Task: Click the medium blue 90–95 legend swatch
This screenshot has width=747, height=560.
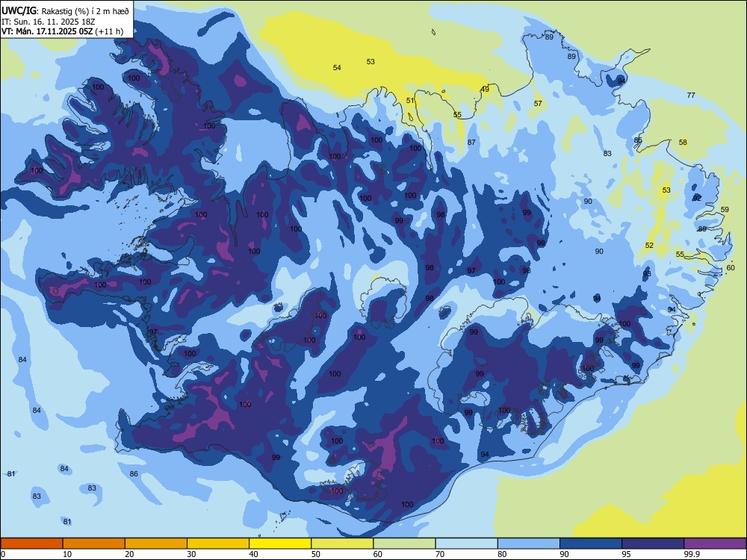Action: pos(591,544)
